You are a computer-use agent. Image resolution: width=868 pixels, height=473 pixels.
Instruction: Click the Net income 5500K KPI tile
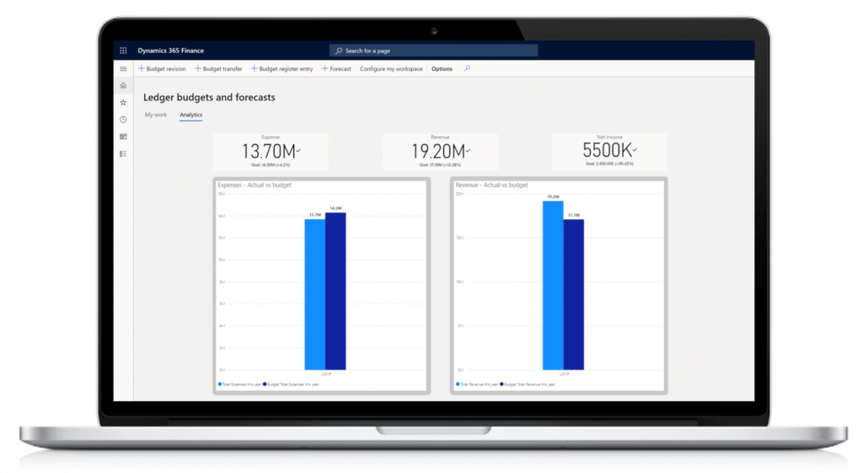click(x=609, y=152)
